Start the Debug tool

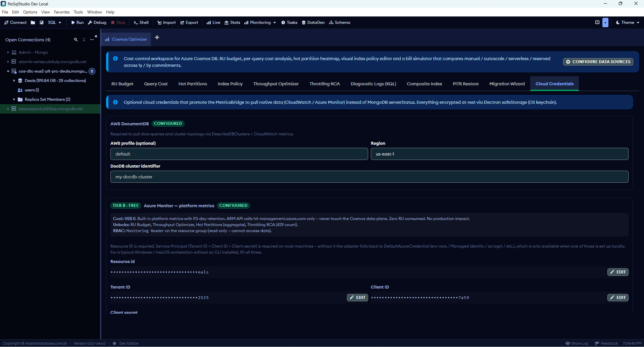click(x=97, y=23)
